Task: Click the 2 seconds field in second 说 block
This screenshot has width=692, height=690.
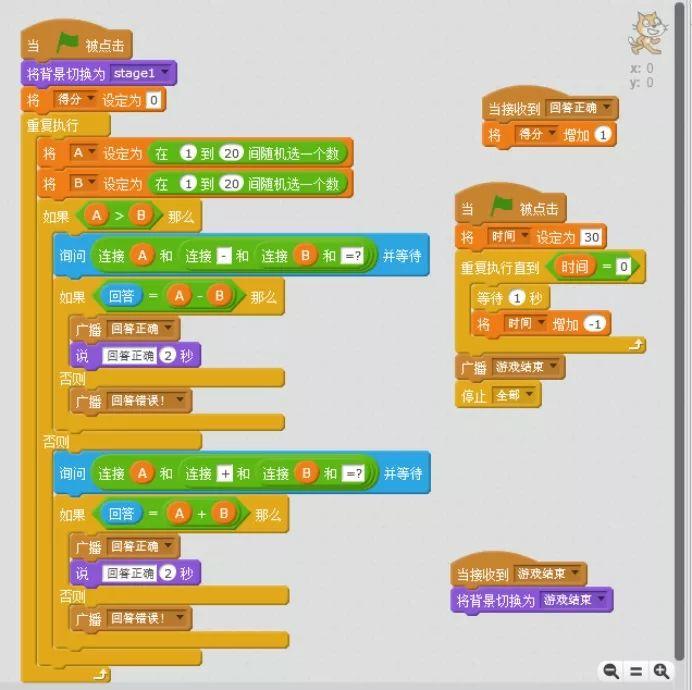Action: pos(168,573)
